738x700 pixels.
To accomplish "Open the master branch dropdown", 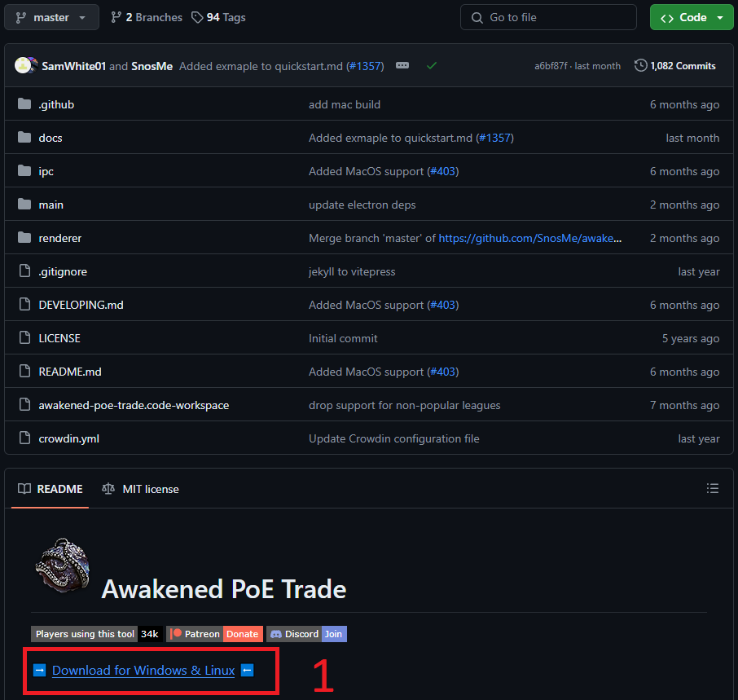I will (52, 17).
